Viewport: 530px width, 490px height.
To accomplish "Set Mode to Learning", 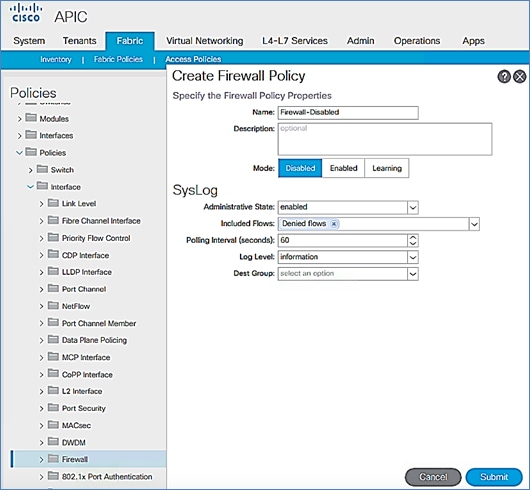I will [x=387, y=168].
